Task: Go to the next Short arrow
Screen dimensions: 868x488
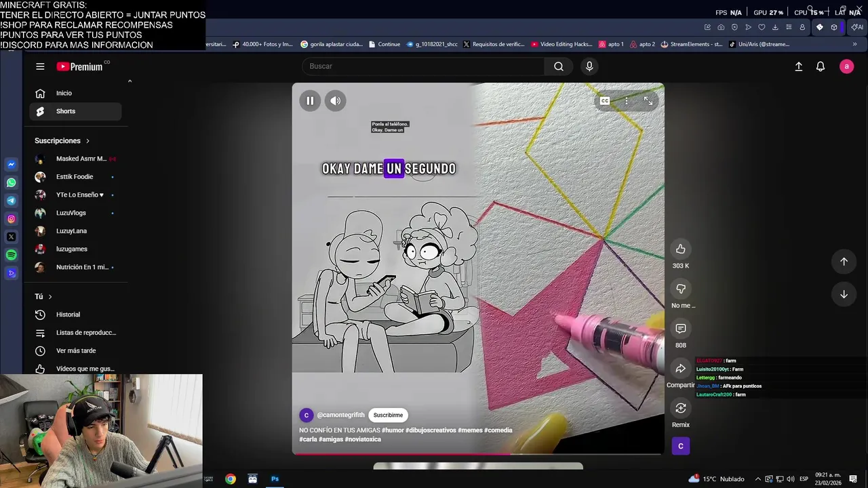Action: [x=844, y=294]
